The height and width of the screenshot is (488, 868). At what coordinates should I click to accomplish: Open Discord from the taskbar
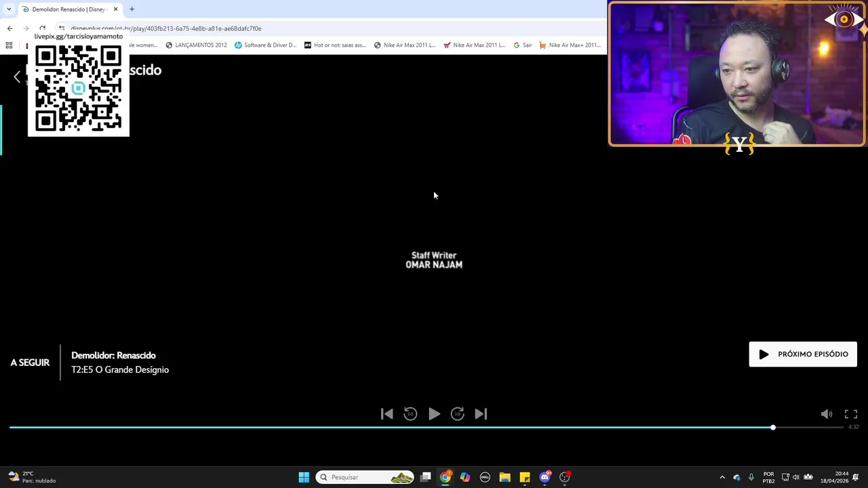(x=545, y=477)
